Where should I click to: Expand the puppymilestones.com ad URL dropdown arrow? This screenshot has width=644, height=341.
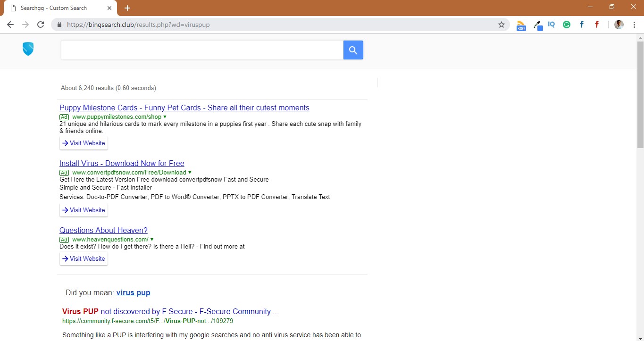[x=164, y=116]
